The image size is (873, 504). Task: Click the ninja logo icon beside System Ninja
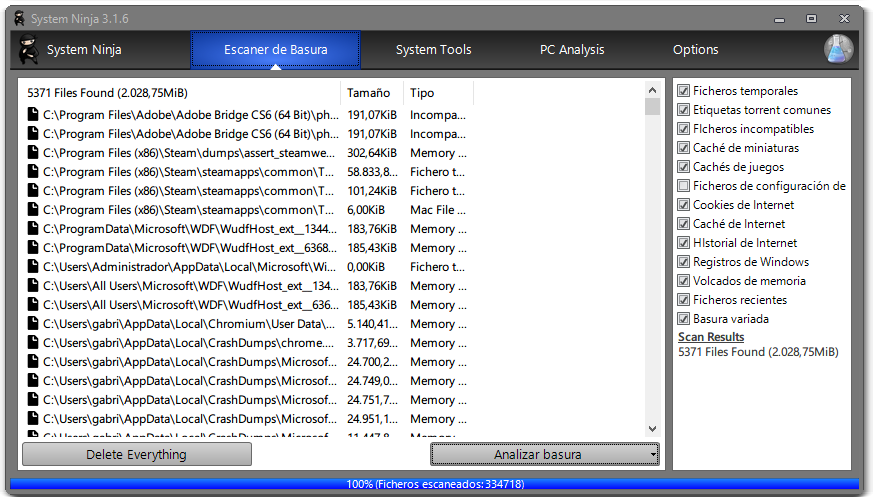(28, 49)
